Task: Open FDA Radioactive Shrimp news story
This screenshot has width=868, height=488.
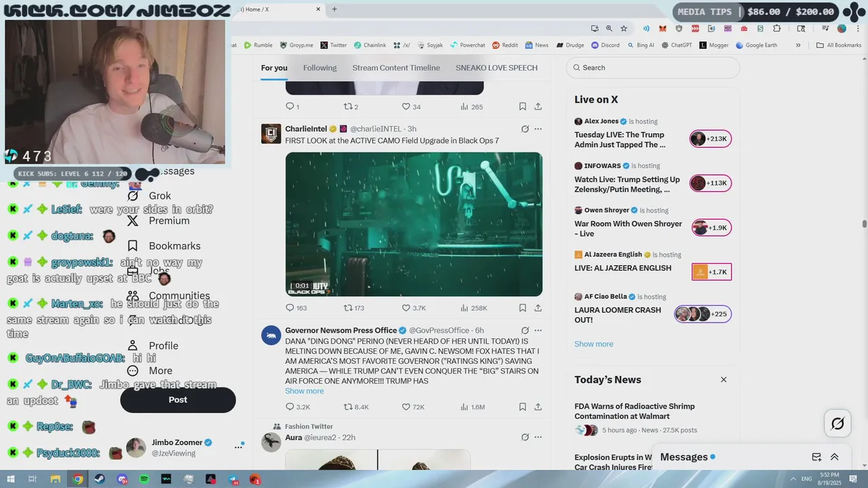Action: click(x=635, y=411)
